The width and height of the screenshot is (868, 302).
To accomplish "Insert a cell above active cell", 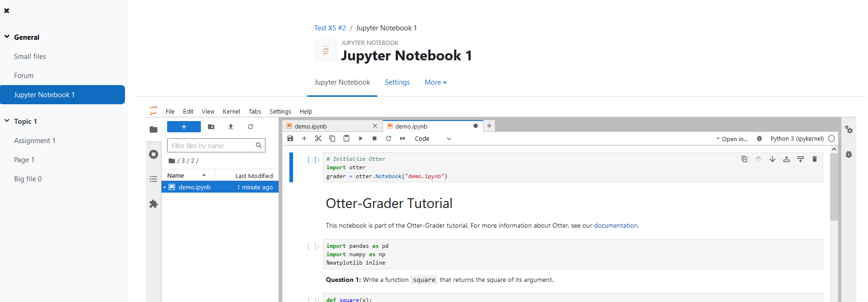I will [787, 159].
